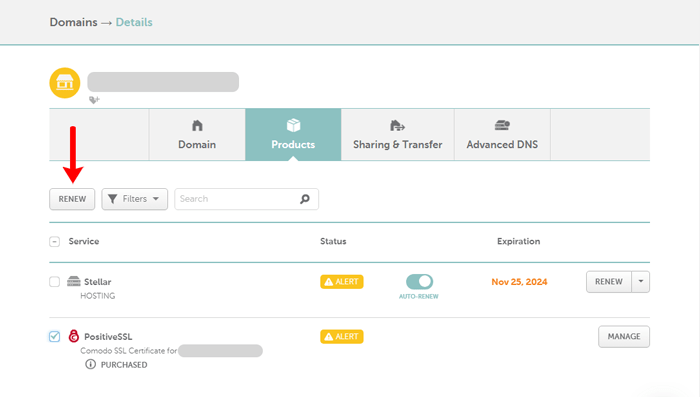Click the Domains breadcrumb link
Viewport: 700px width, 397px height.
(73, 22)
